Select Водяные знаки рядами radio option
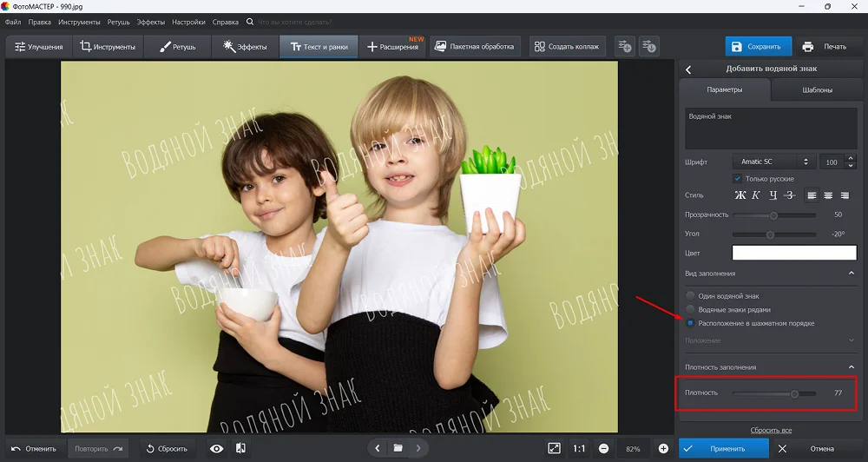This screenshot has height=462, width=868. point(690,309)
